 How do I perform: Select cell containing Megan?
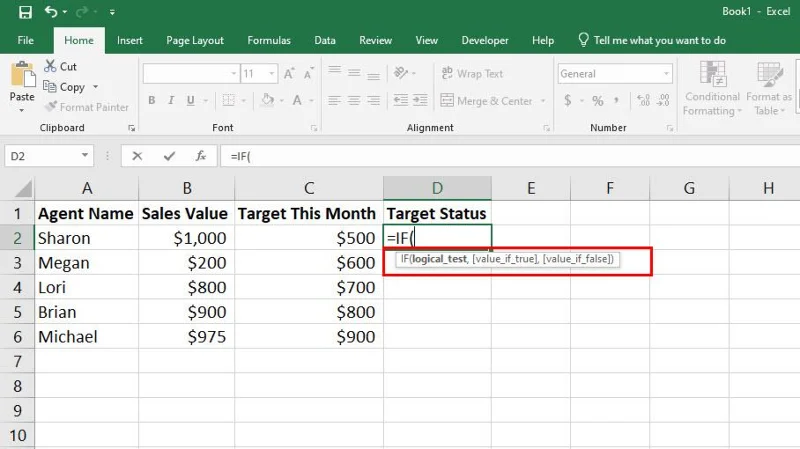(86, 263)
